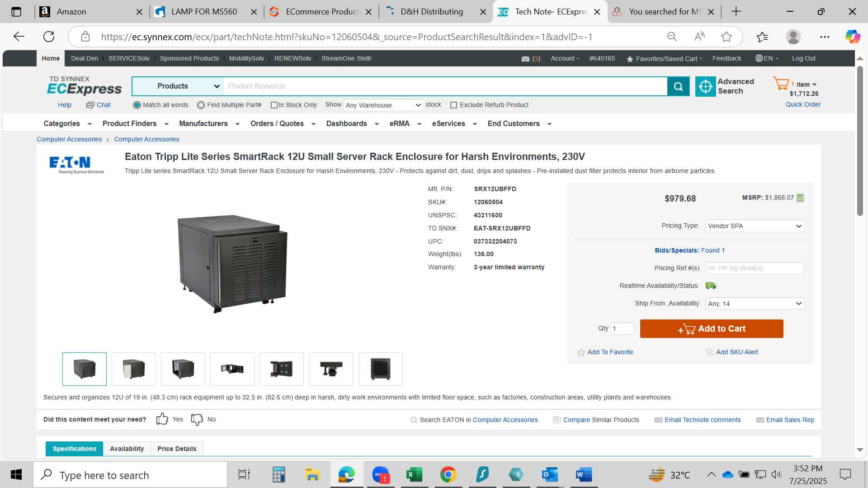This screenshot has height=488, width=868.
Task: Check the In Stock Only checkbox
Action: (x=274, y=105)
